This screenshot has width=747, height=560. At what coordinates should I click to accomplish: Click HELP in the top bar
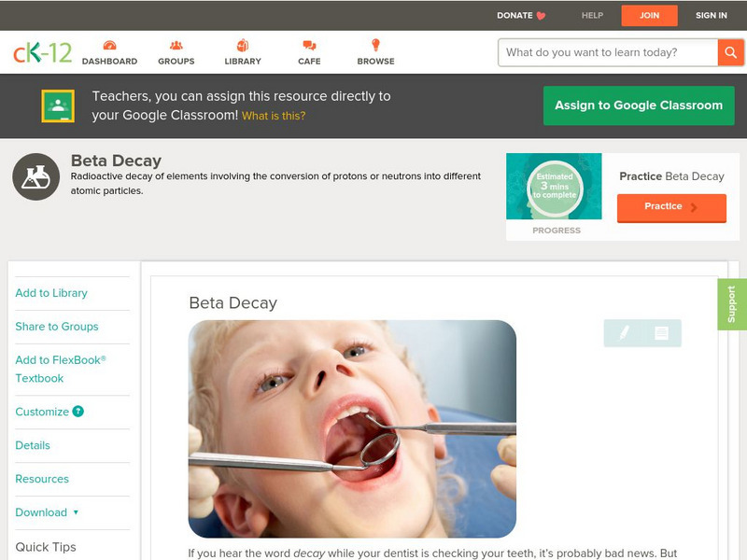pos(592,16)
